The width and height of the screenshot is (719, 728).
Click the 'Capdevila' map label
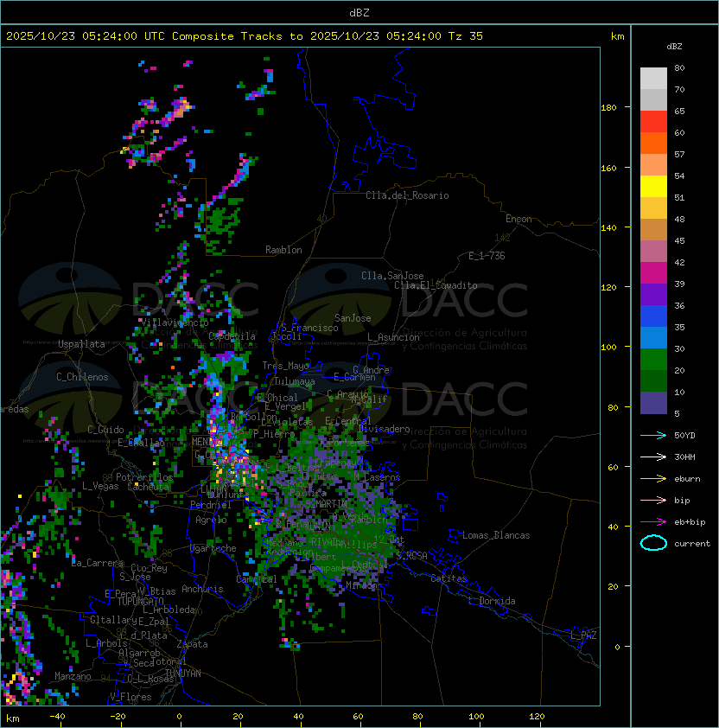(232, 335)
